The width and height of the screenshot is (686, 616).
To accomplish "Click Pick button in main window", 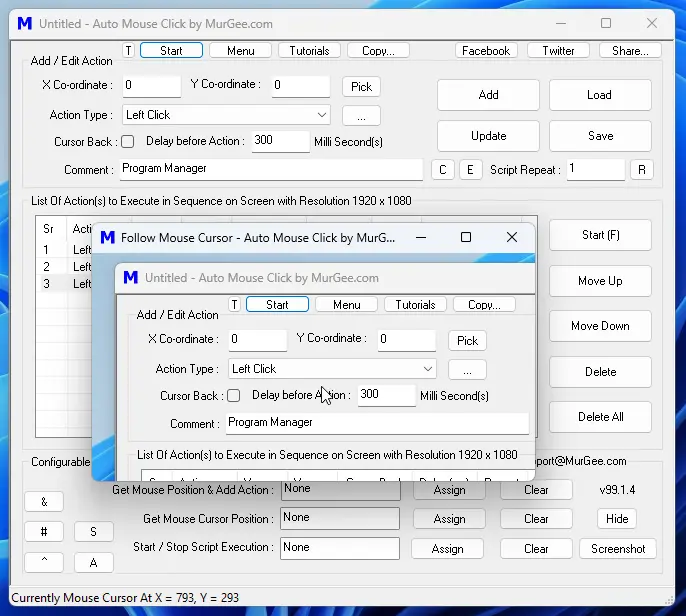I will click(361, 87).
